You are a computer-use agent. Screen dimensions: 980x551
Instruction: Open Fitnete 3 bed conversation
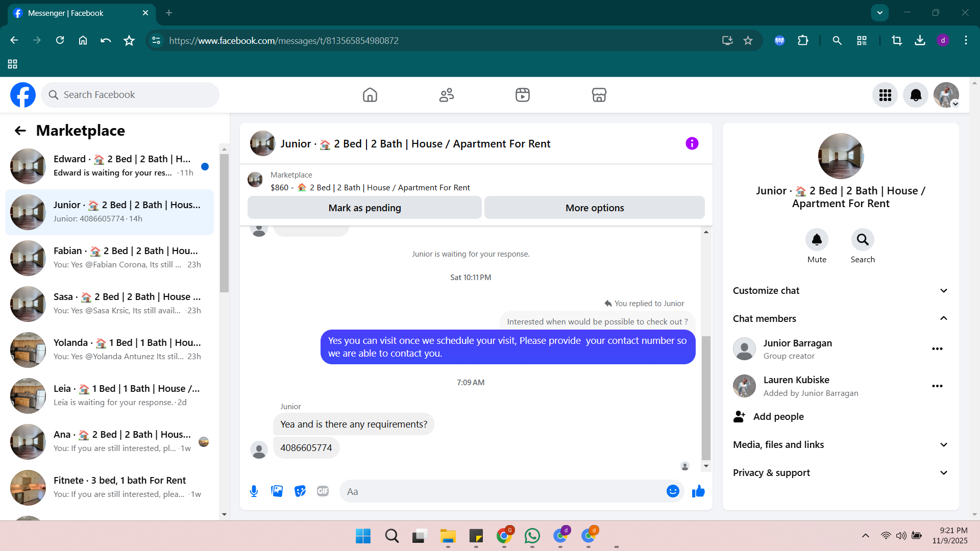point(110,488)
